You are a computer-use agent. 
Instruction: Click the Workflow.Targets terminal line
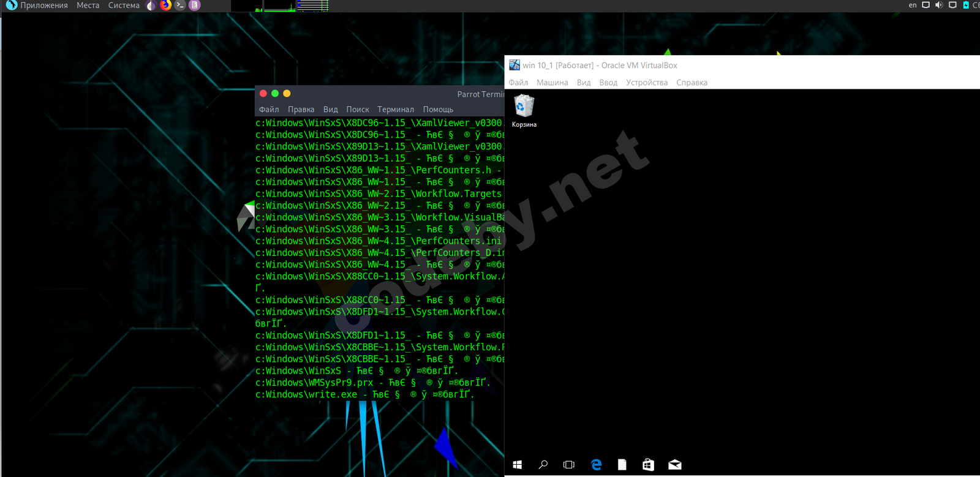[380, 194]
